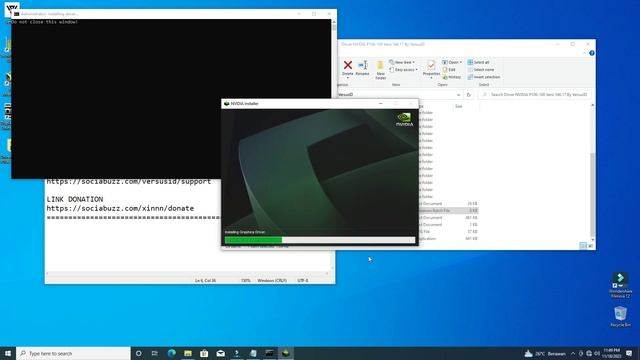The image size is (640, 360).
Task: Select the file row sized 26 KB
Action: (448, 204)
